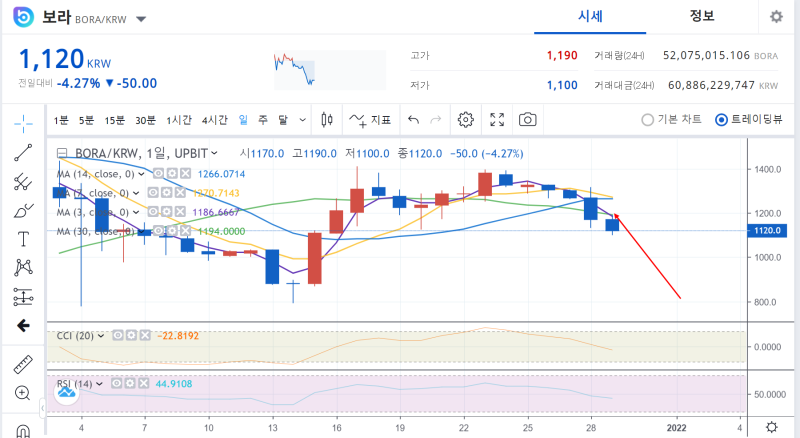Open the BORA/KRW market selector dropdown
The height and width of the screenshot is (438, 800).
(x=141, y=19)
